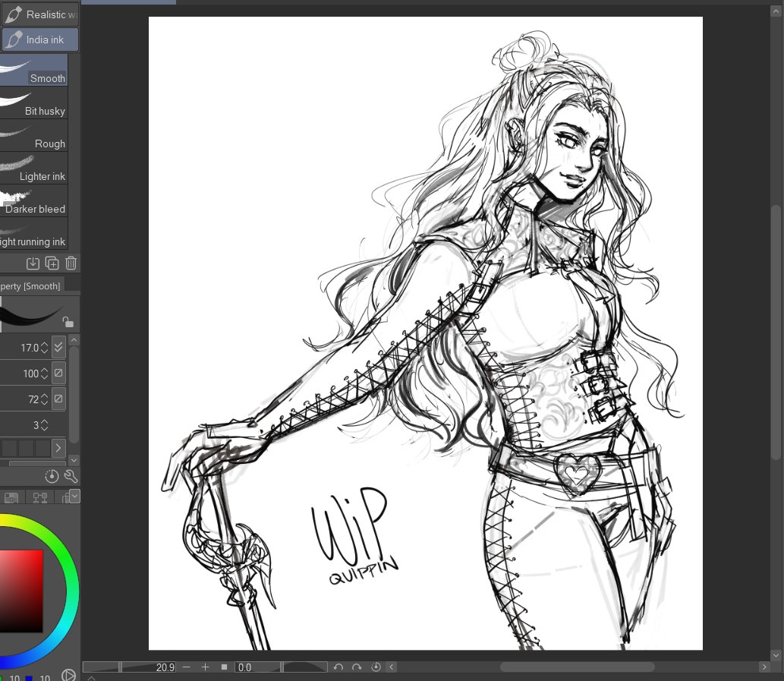The image size is (784, 681).
Task: Open sub tool detail wrench icon
Action: coord(71,477)
